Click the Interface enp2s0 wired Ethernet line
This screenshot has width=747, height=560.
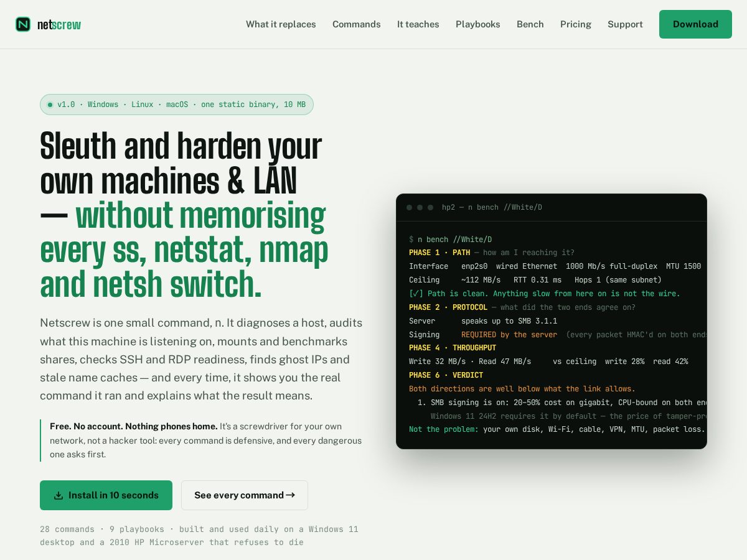555,266
